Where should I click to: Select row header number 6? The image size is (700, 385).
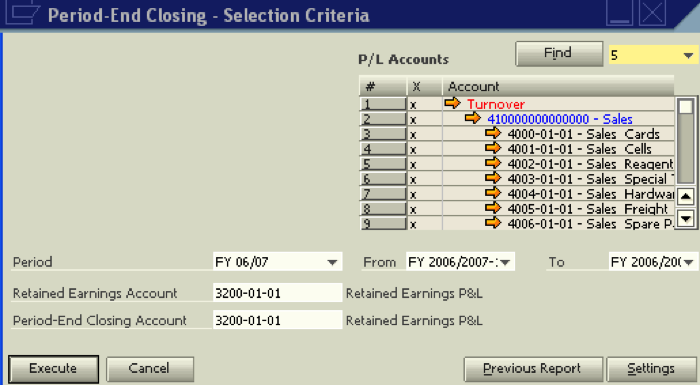pyautogui.click(x=383, y=179)
